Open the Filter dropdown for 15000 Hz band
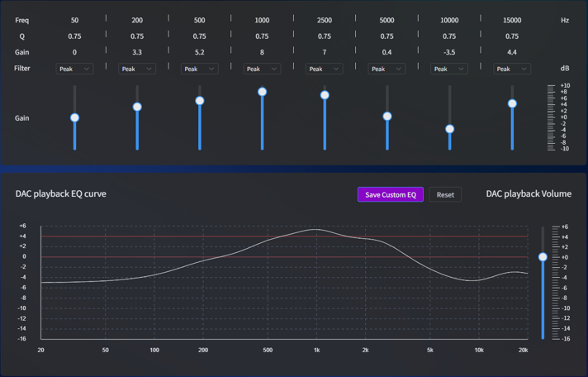Viewport: 588px width, 377px height. coord(512,69)
